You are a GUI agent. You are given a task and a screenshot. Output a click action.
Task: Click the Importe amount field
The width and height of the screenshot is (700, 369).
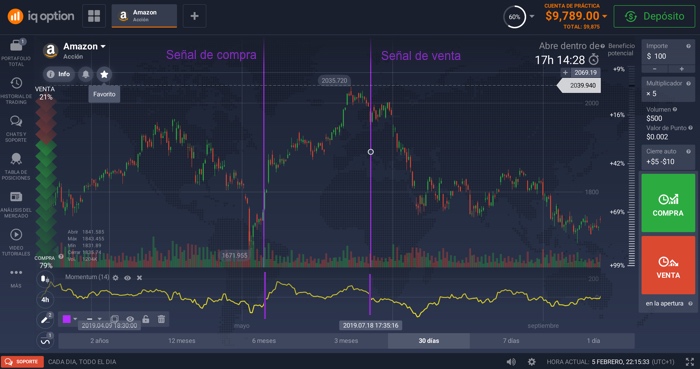tap(668, 52)
